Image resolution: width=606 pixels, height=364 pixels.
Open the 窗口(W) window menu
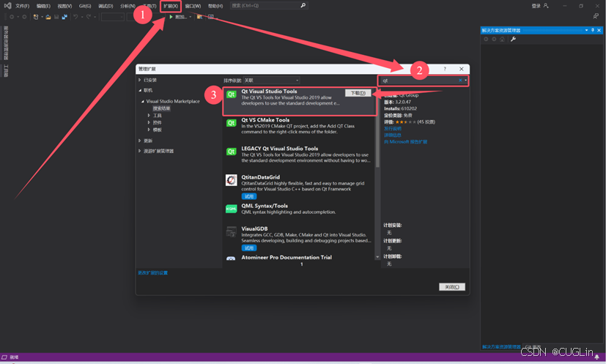193,6
